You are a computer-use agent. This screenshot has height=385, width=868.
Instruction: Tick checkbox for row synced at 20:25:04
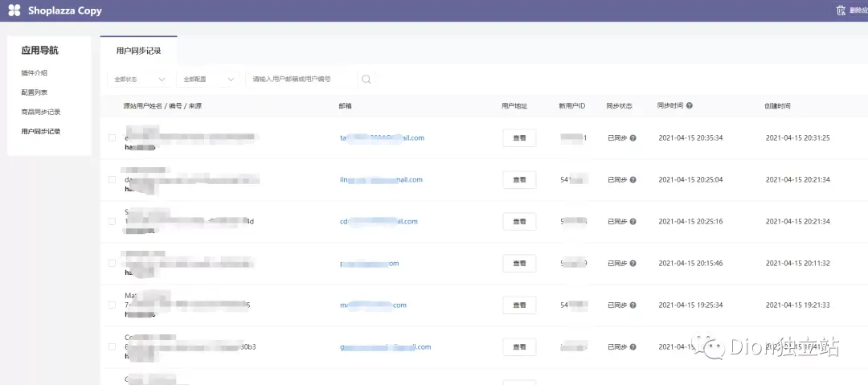point(112,180)
